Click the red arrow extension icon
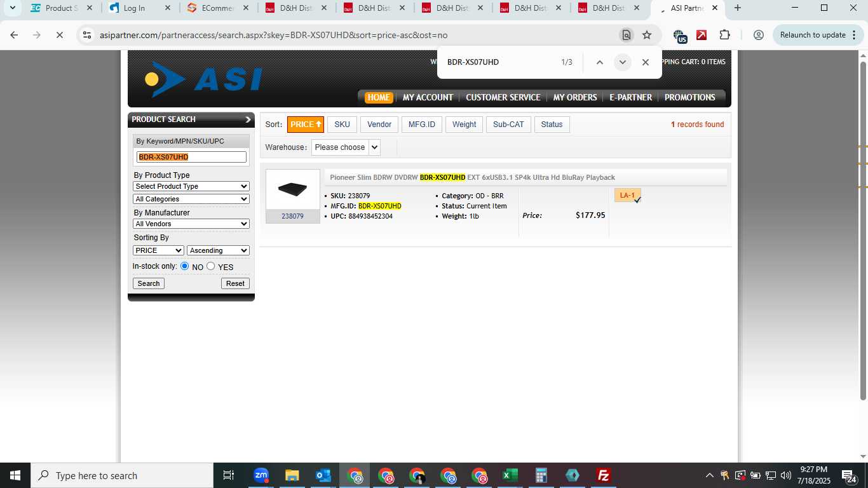Viewport: 868px width, 488px height. [702, 35]
